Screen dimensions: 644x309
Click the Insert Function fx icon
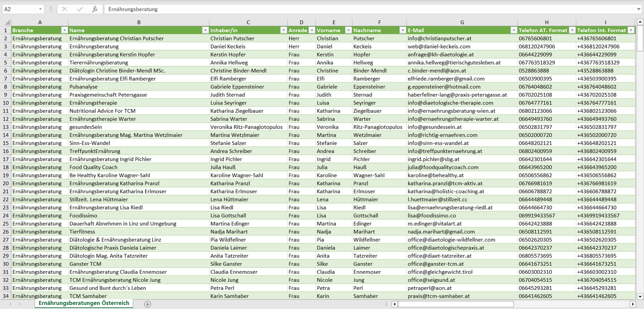(94, 9)
